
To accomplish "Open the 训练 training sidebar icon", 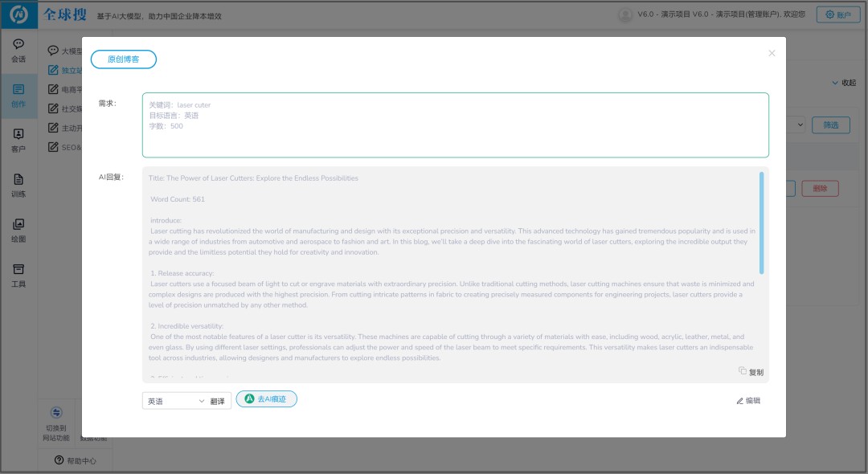I will pos(18,186).
